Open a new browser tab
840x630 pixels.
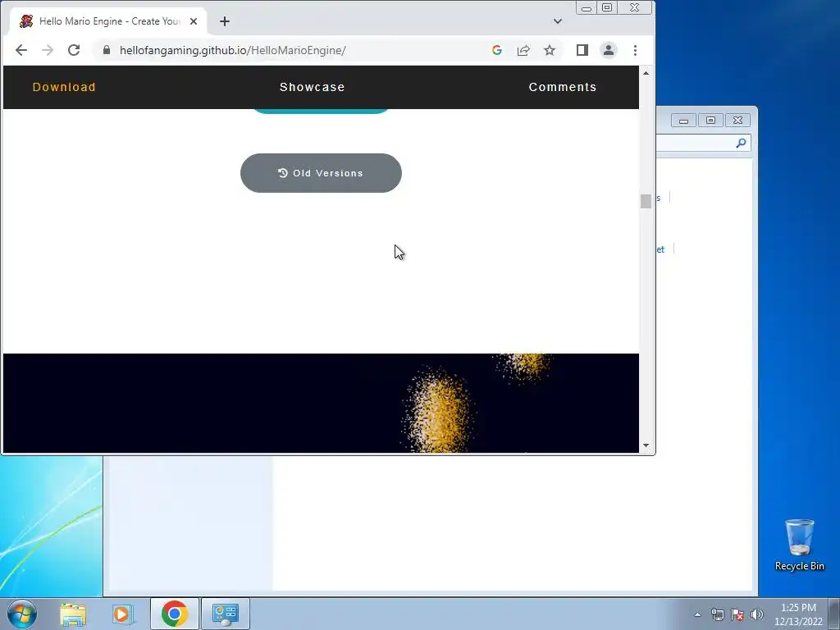point(225,21)
